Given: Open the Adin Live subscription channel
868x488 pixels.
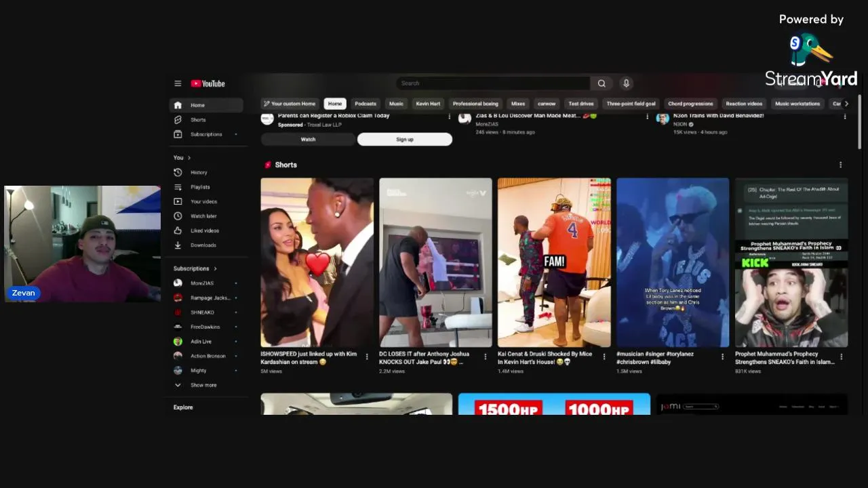Looking at the screenshot, I should 206,342.
